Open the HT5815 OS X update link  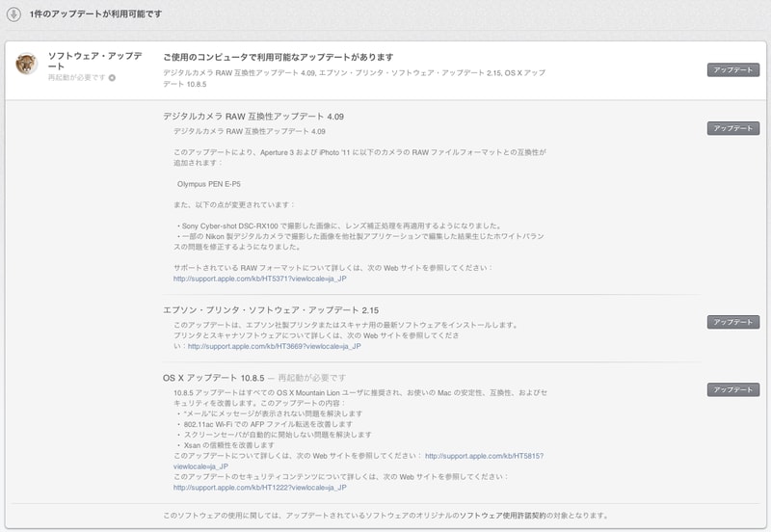click(x=485, y=456)
